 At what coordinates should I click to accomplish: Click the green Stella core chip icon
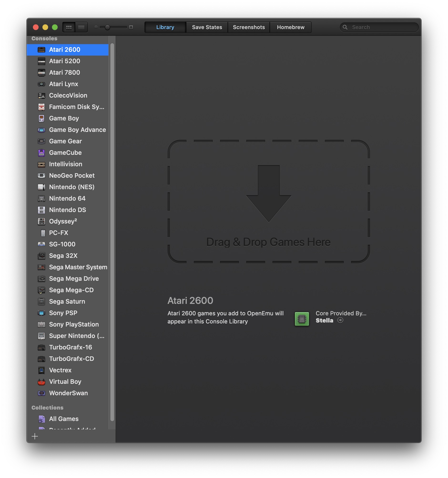302,319
